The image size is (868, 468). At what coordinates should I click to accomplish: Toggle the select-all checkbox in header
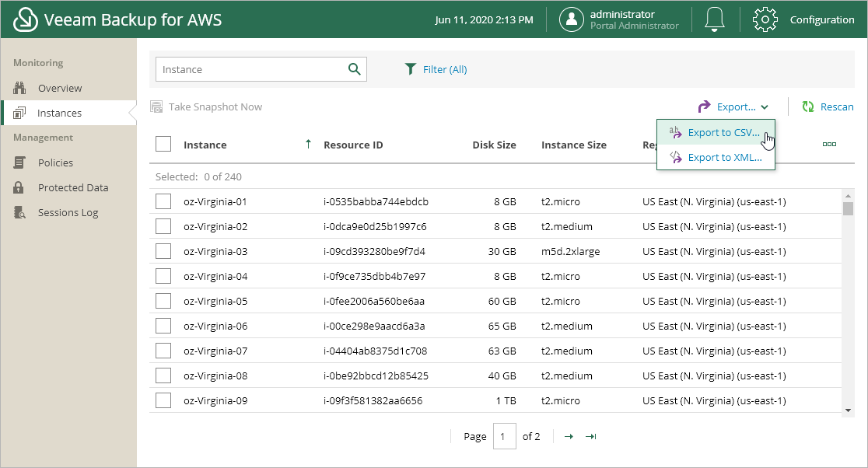163,144
